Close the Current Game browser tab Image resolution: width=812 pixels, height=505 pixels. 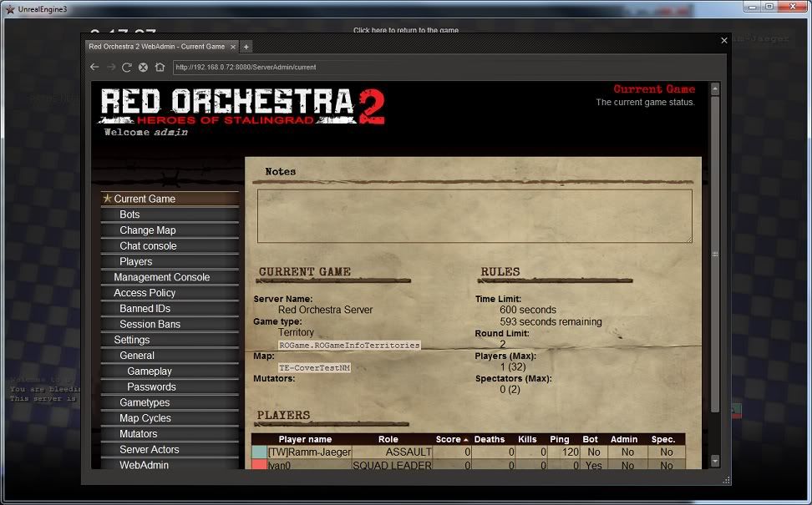pos(233,47)
